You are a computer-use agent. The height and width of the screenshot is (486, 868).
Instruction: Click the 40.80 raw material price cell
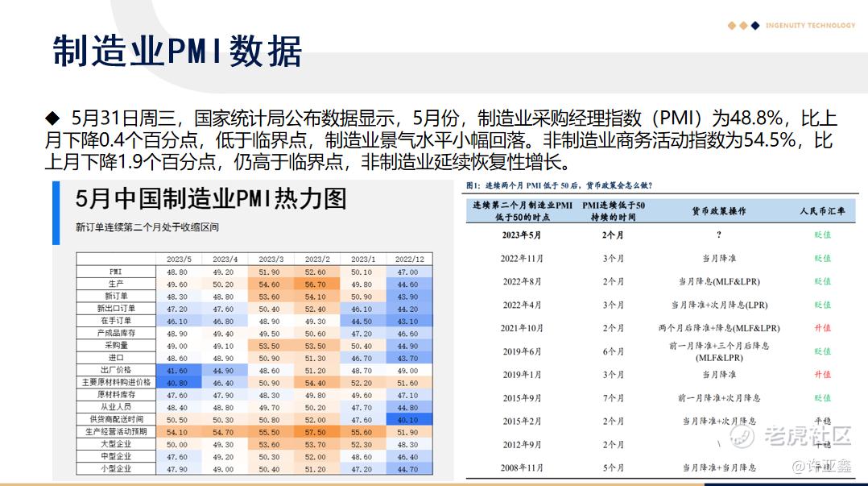[179, 382]
